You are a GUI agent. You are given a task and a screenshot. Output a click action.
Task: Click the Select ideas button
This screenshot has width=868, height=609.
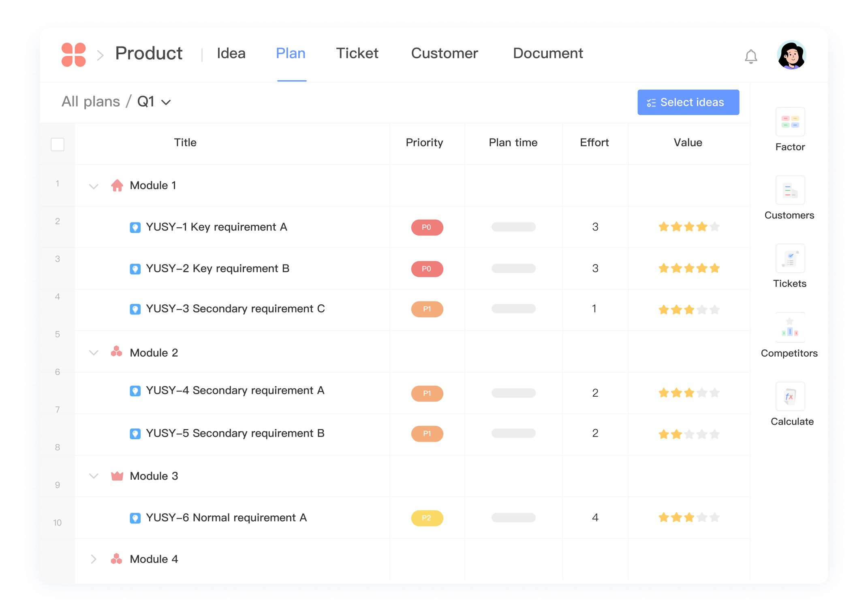pyautogui.click(x=688, y=102)
